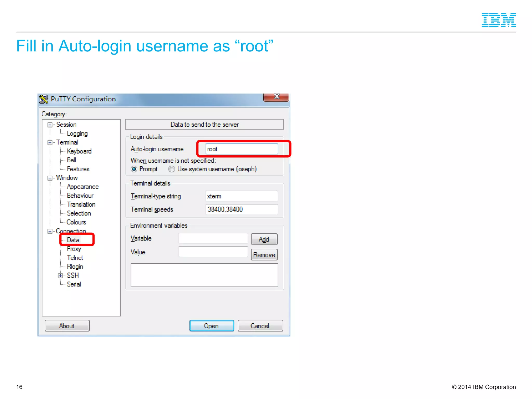The height and width of the screenshot is (399, 532).
Task: Click the Terminal-type string field
Action: click(242, 196)
